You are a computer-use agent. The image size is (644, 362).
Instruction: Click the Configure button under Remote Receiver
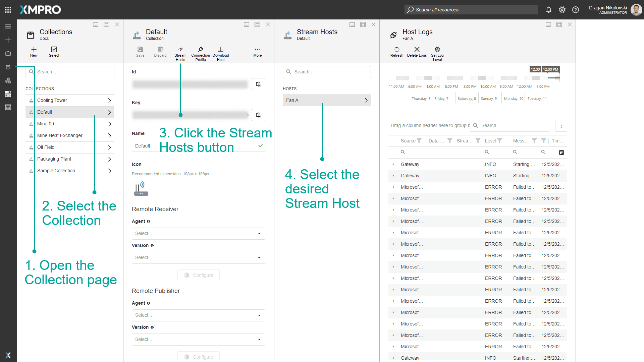(x=198, y=275)
